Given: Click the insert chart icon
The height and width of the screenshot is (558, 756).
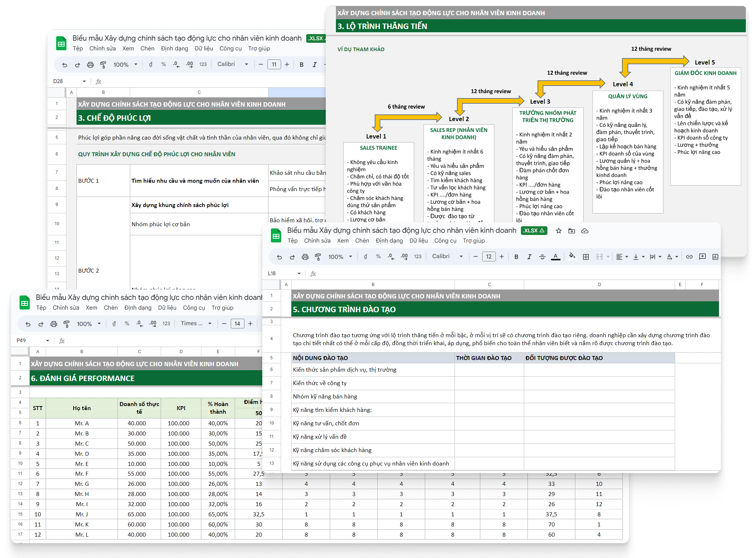Looking at the screenshot, I should coord(715,257).
